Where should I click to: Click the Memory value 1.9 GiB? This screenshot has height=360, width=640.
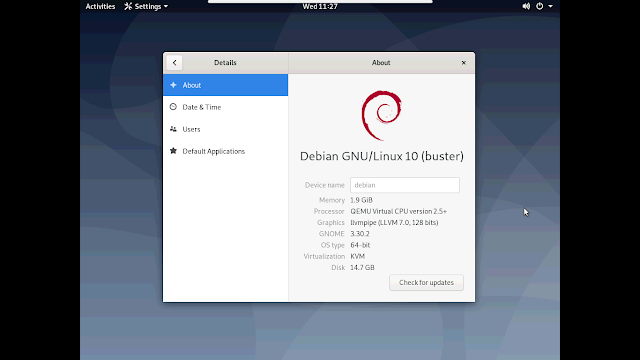[x=361, y=200]
